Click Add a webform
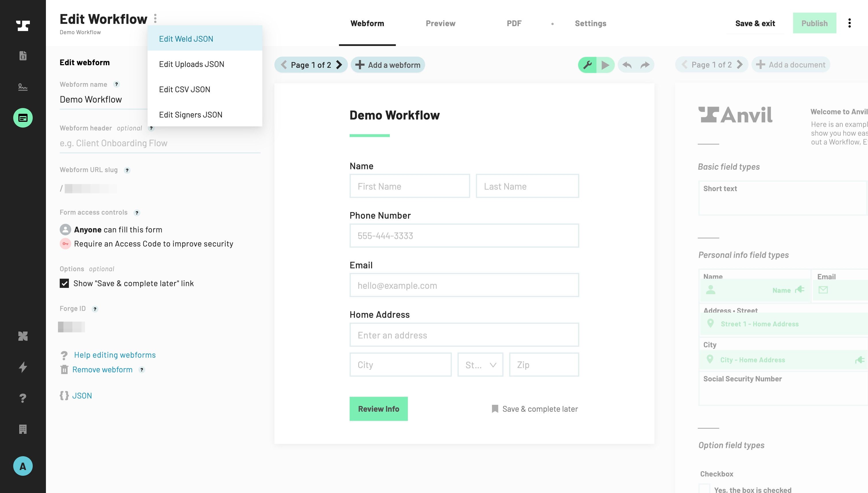Screen dimensions: 868x493 388,65
